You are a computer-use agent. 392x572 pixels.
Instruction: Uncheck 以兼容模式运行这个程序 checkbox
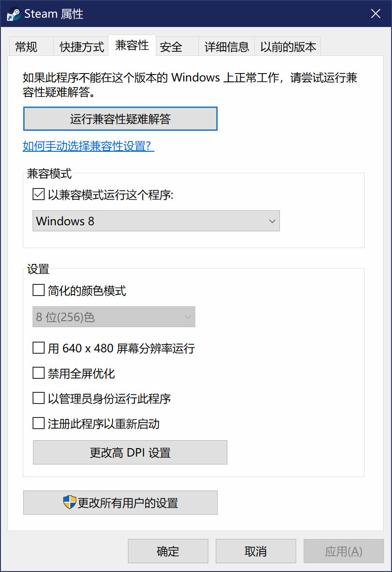(39, 195)
